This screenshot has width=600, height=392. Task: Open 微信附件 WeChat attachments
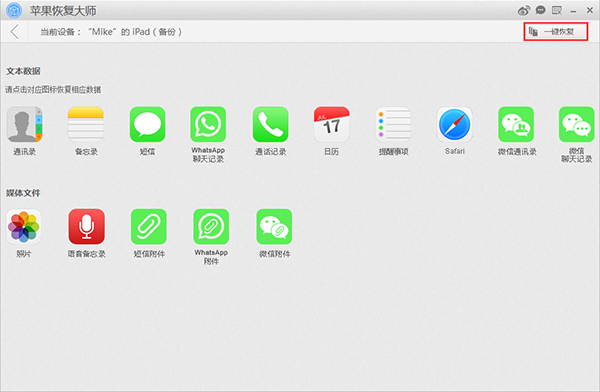[274, 227]
